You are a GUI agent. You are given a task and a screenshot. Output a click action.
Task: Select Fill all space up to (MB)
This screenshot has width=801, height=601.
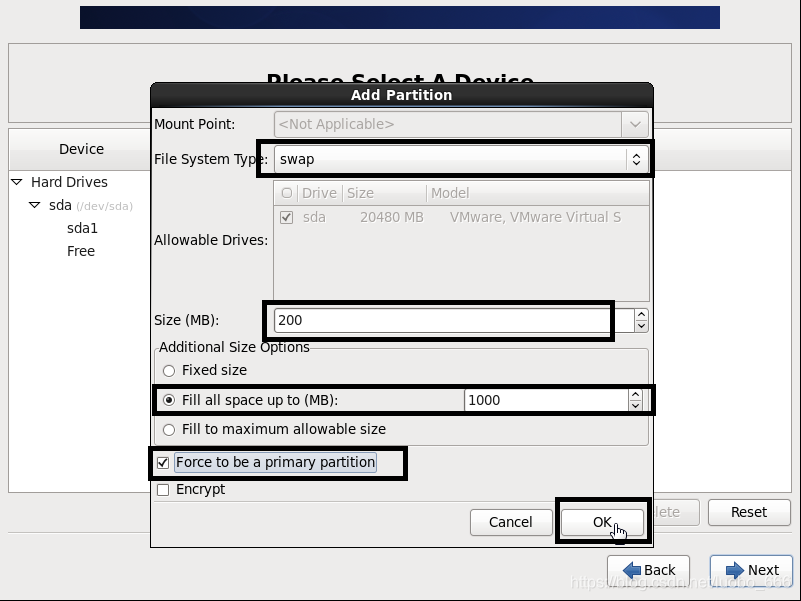(250, 400)
